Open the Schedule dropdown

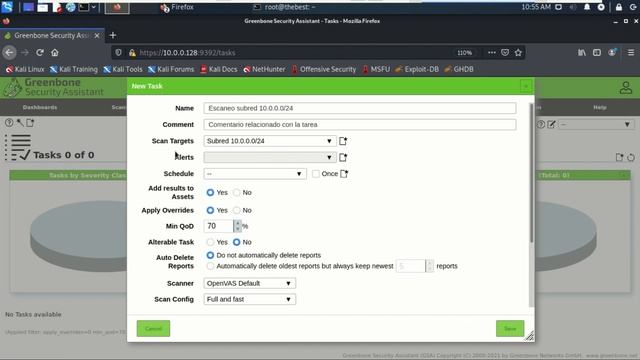255,173
